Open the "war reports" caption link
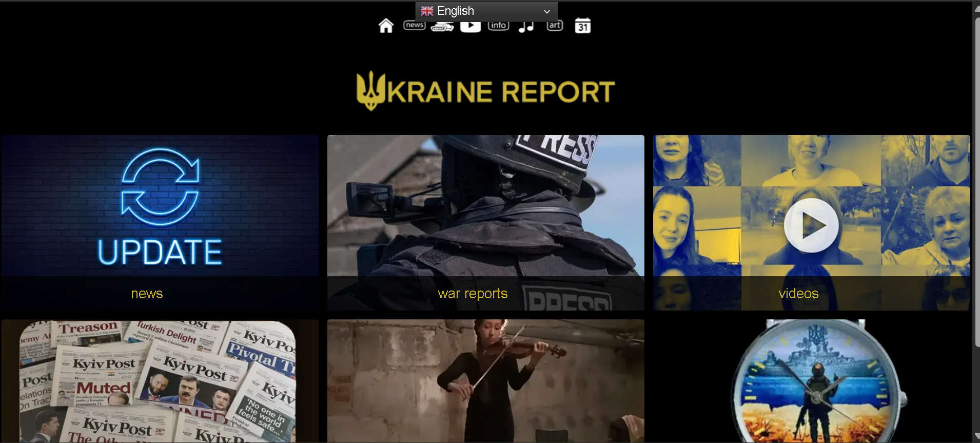 473,293
